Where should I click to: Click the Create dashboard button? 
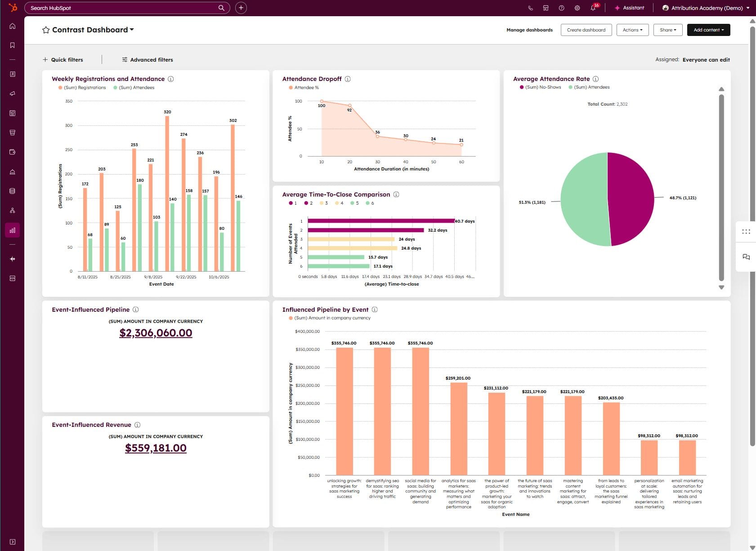click(x=586, y=30)
